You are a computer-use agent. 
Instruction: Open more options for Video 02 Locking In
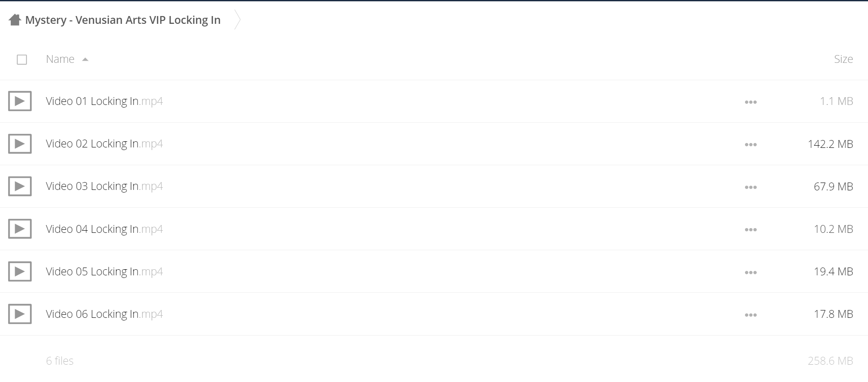pyautogui.click(x=751, y=144)
